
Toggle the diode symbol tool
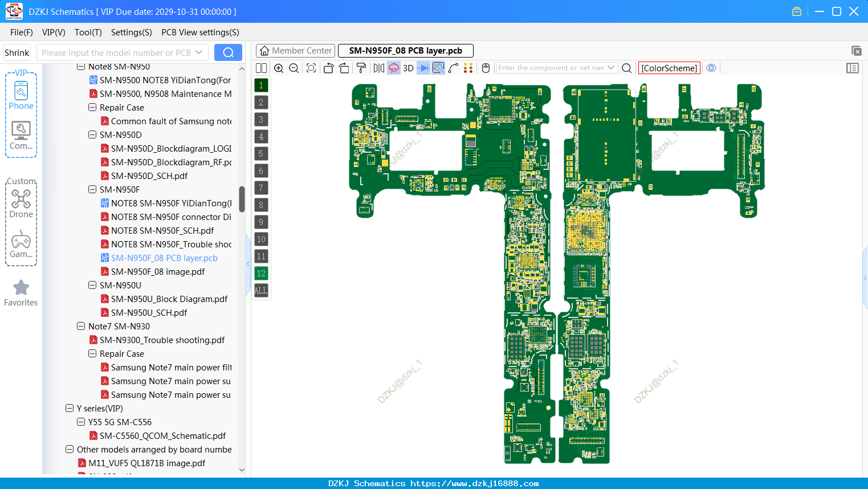pos(423,68)
